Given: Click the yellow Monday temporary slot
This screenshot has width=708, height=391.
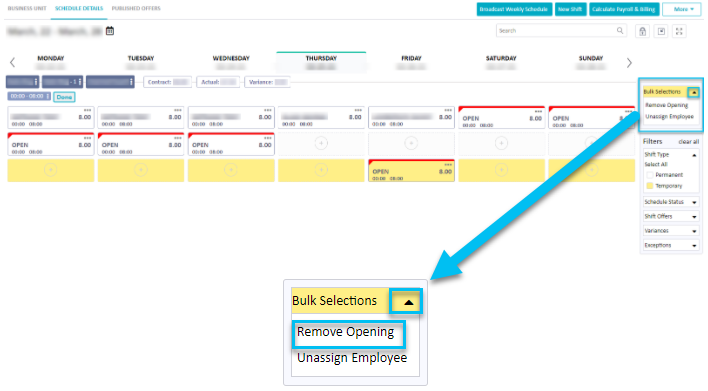Looking at the screenshot, I should coord(51,170).
